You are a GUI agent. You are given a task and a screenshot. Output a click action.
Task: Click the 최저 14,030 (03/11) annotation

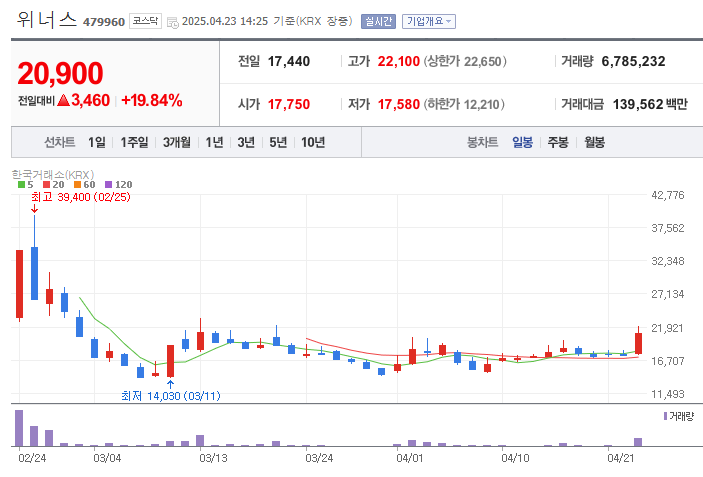pos(171,396)
